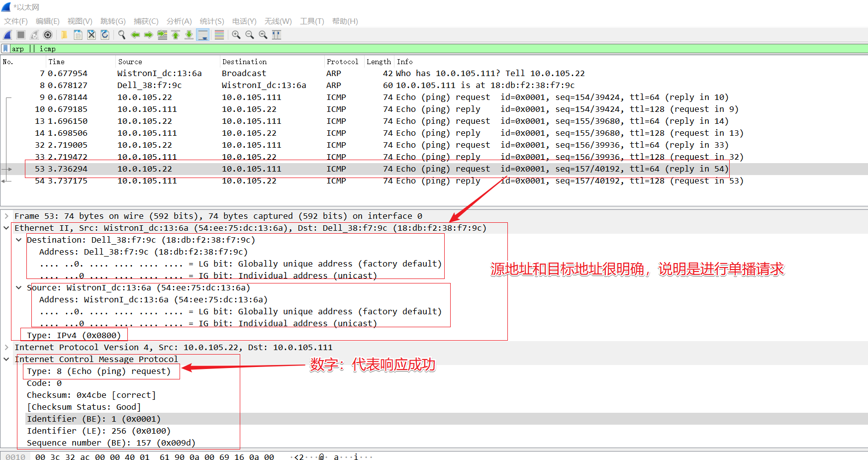Screen dimensions: 868x460
Task: Save the capture file
Action: click(78, 35)
